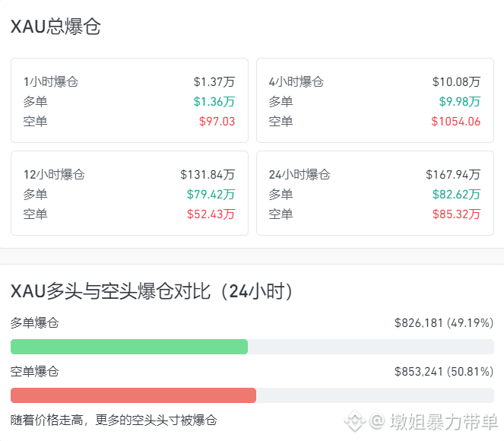The image size is (504, 441).
Task: Click the $52.43万 short value
Action: (211, 214)
